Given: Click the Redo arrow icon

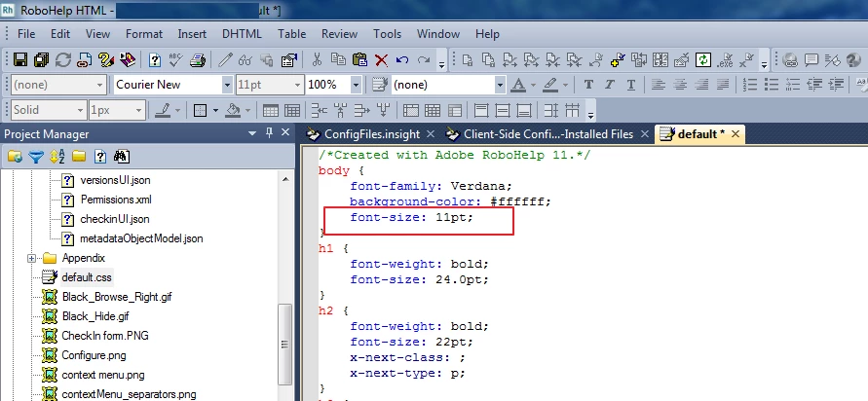Looking at the screenshot, I should tap(424, 59).
